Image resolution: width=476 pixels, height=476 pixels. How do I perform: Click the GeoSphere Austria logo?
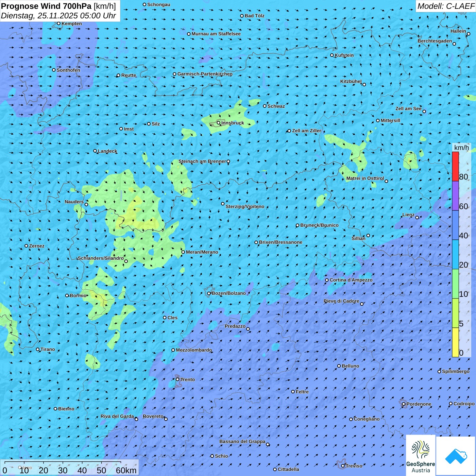[x=421, y=456]
